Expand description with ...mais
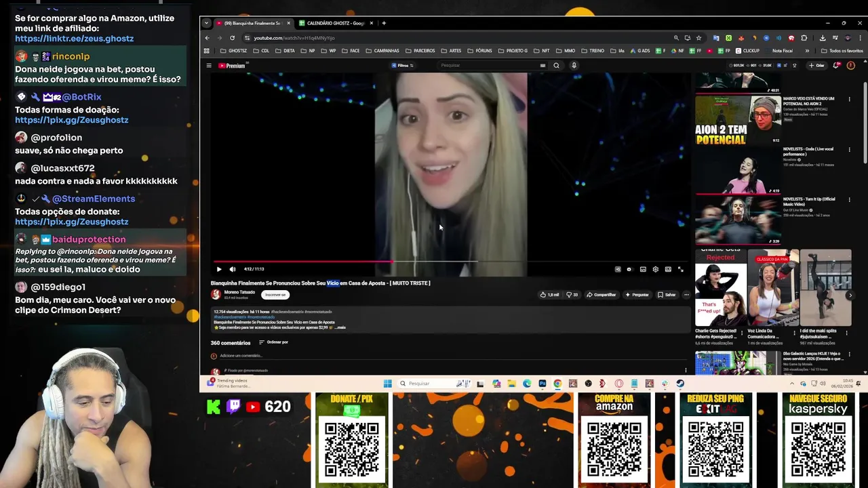This screenshot has width=868, height=488. pos(339,327)
